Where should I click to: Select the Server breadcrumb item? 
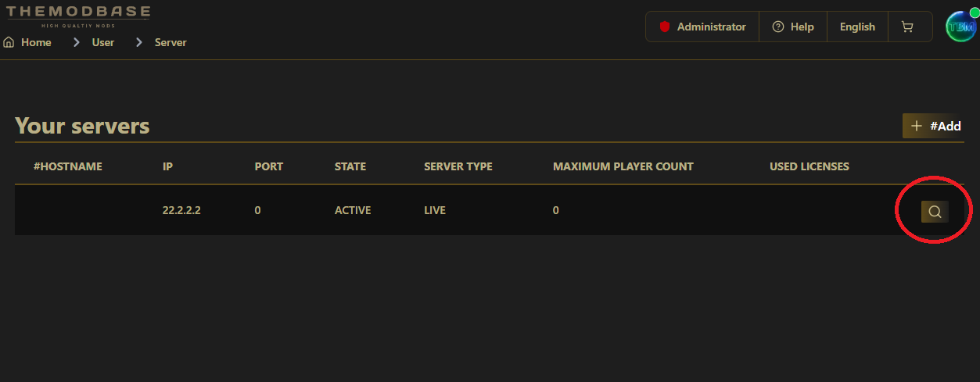(171, 42)
